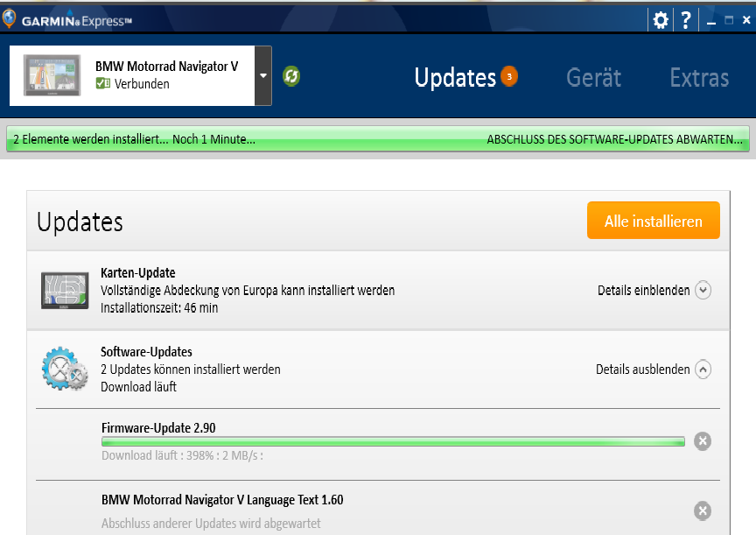Open the settings gear in the title bar

click(661, 19)
